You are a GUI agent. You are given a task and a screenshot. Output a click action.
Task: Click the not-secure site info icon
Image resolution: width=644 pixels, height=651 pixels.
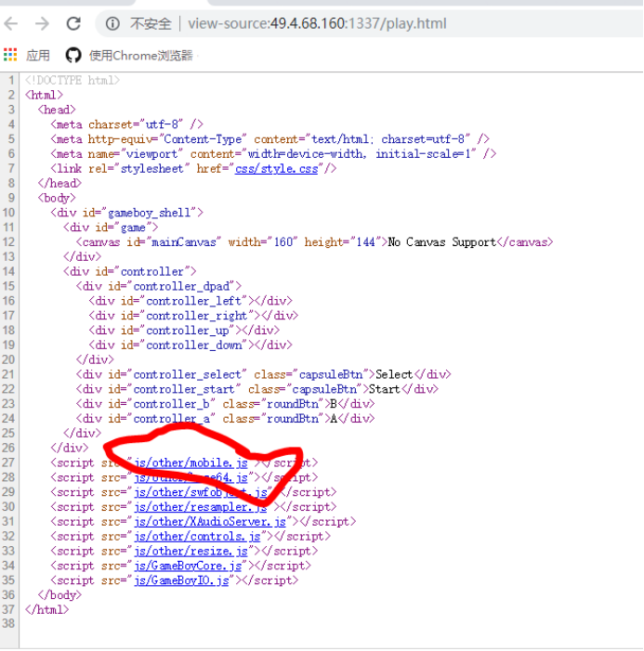click(x=112, y=23)
